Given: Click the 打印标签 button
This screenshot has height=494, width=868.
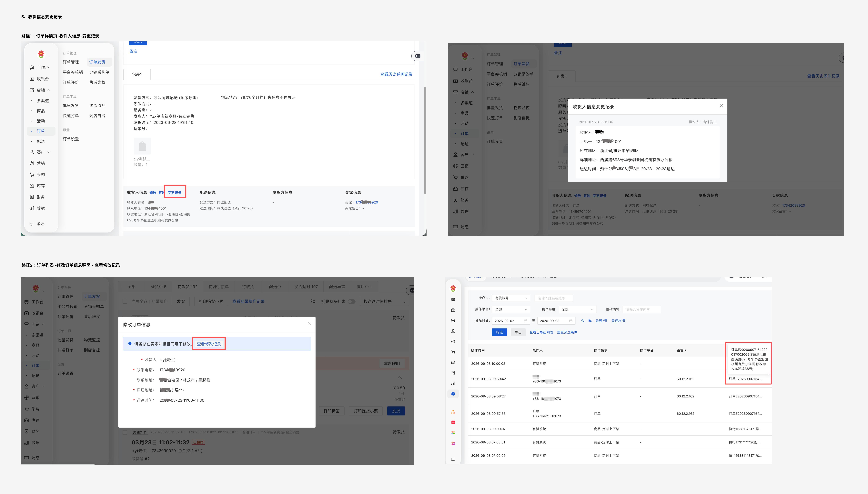Looking at the screenshot, I should pos(331,411).
